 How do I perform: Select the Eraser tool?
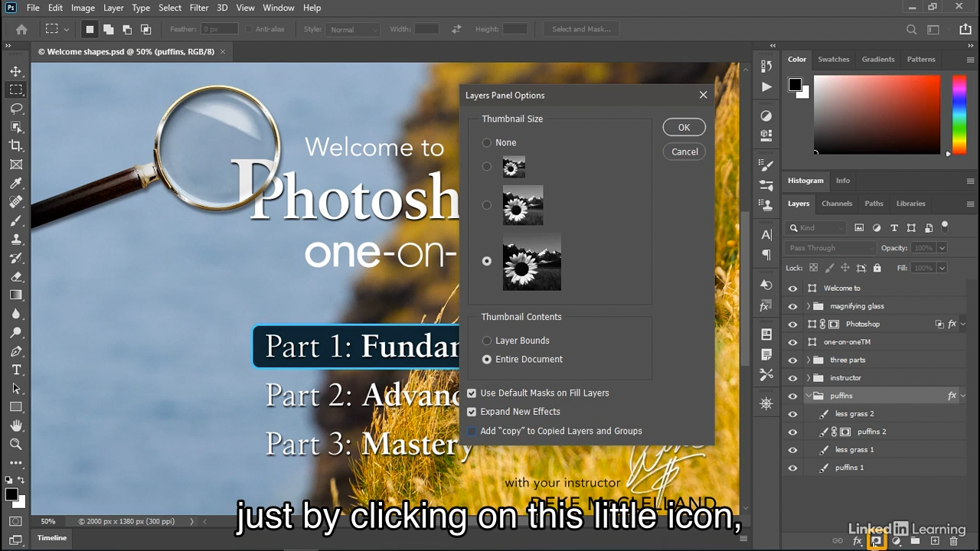click(16, 276)
